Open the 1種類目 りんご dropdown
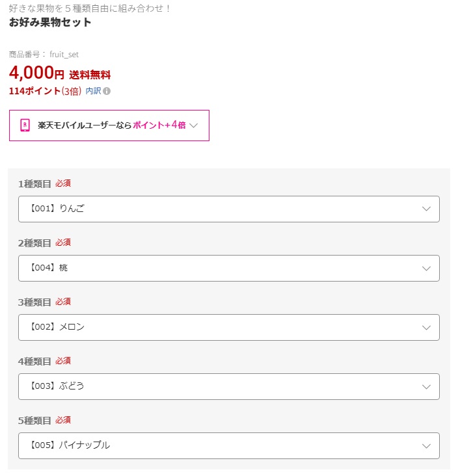 229,209
